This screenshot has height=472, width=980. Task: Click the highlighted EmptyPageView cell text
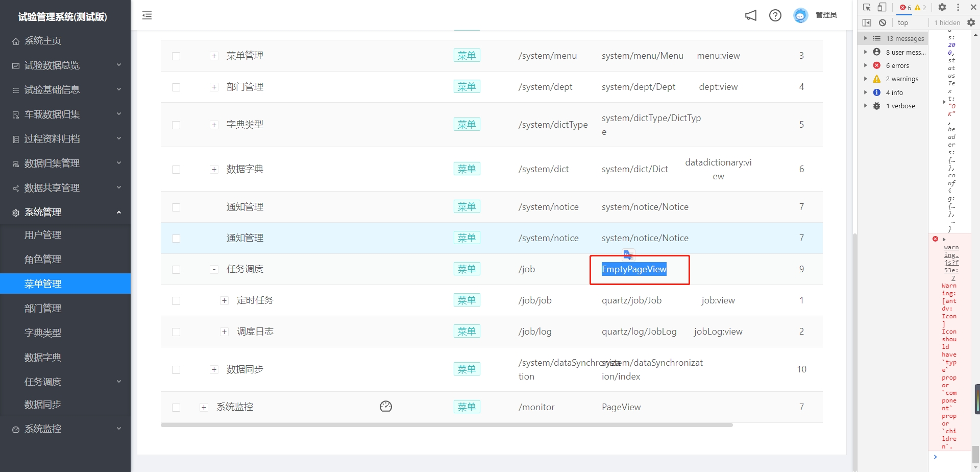tap(634, 269)
